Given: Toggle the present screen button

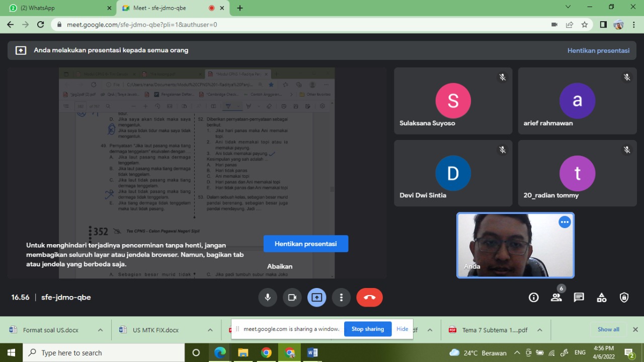Looking at the screenshot, I should [x=316, y=298].
